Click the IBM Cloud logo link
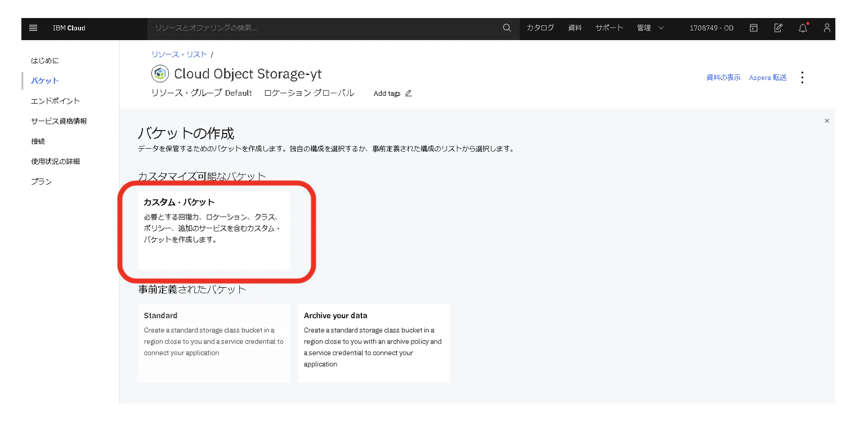The width and height of the screenshot is (868, 428). [x=69, y=28]
